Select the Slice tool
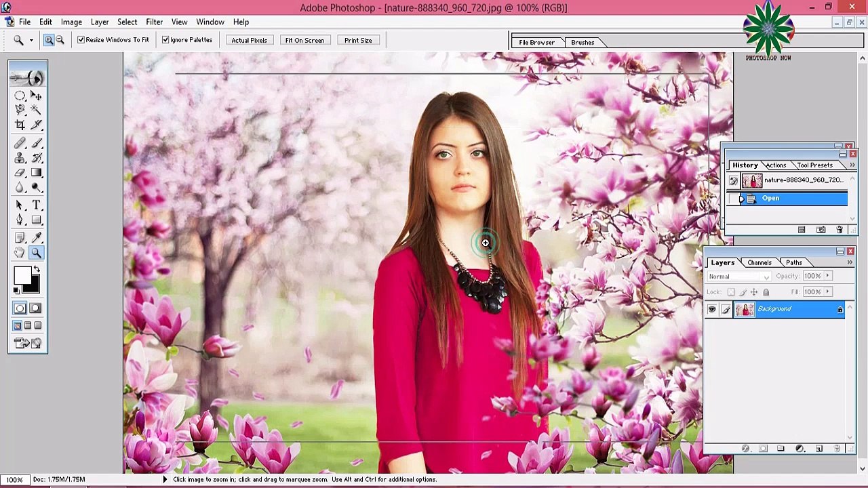 click(x=36, y=125)
